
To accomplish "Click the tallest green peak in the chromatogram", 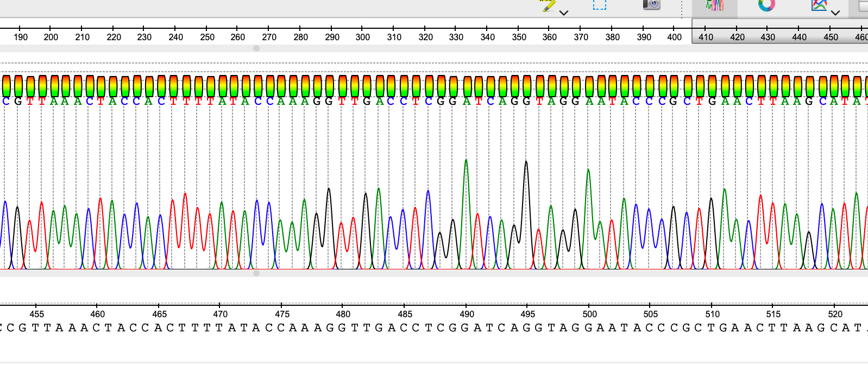I will pyautogui.click(x=466, y=161).
